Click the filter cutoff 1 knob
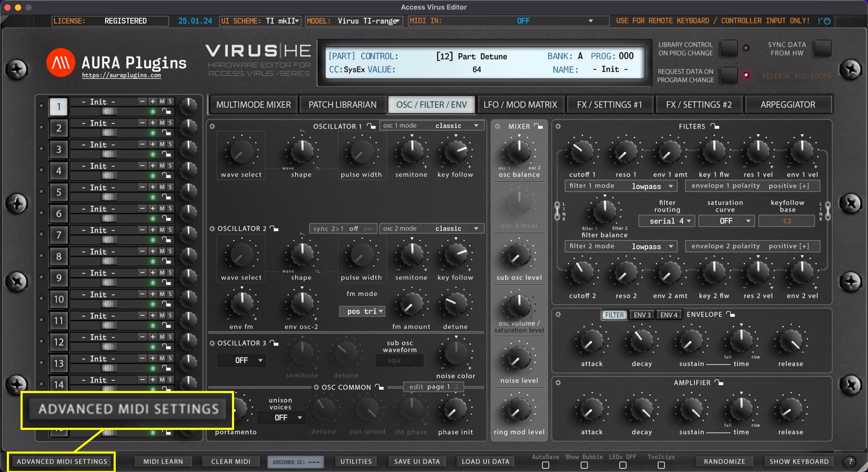The height and width of the screenshot is (472, 868). coord(582,152)
